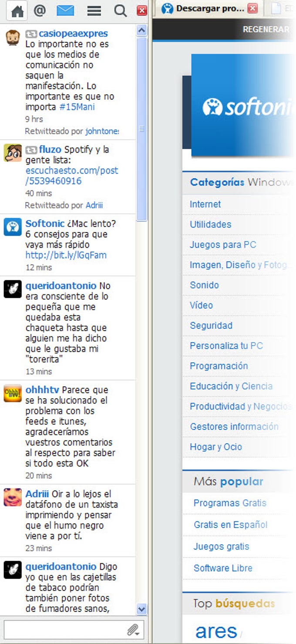The image size is (296, 644).
Task: Click ohhhtv avatar picture
Action: pos(13,393)
